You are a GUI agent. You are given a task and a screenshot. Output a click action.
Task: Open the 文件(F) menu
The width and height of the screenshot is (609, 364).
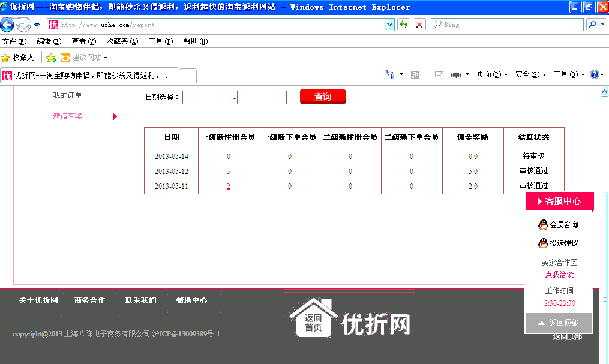pos(14,41)
